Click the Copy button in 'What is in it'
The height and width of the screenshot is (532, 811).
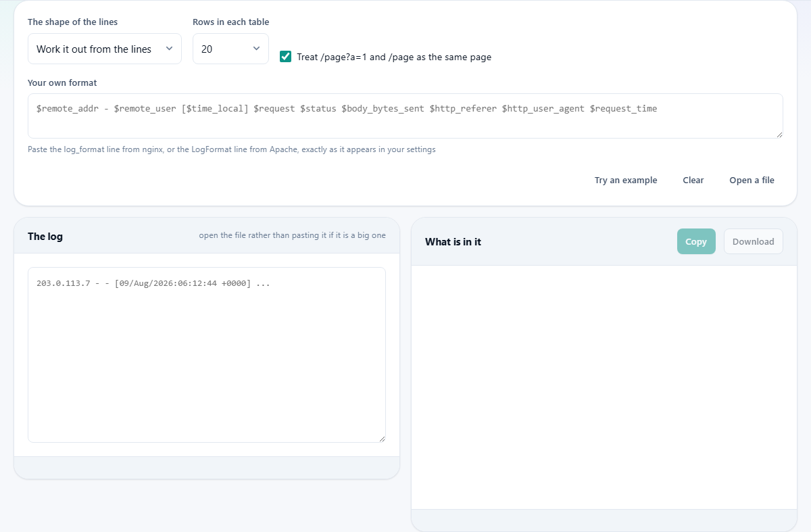click(696, 241)
